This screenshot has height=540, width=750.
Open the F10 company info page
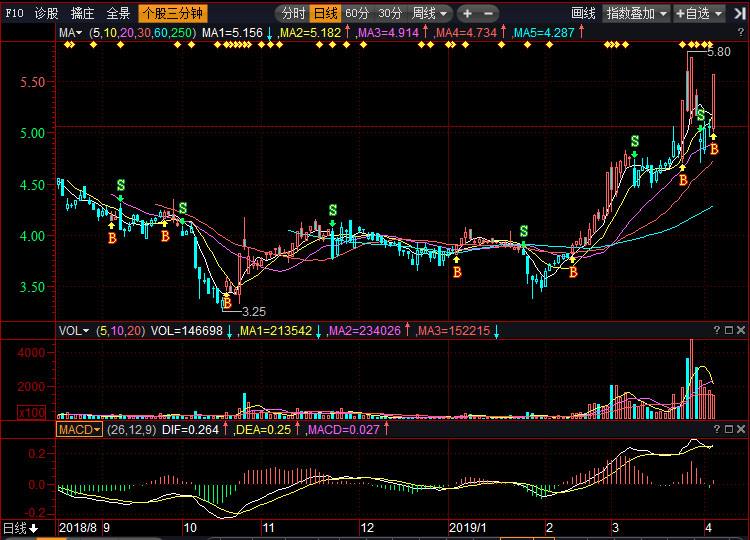pyautogui.click(x=14, y=13)
